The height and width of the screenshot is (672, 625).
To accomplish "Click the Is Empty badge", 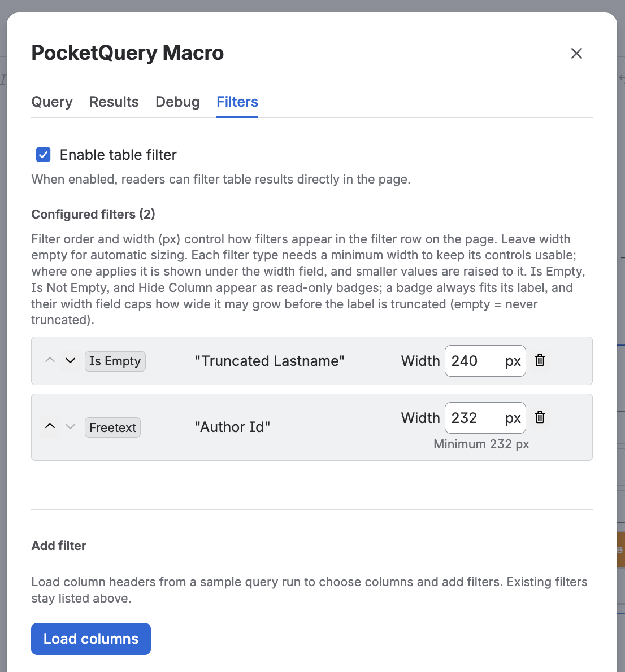I will tap(115, 361).
